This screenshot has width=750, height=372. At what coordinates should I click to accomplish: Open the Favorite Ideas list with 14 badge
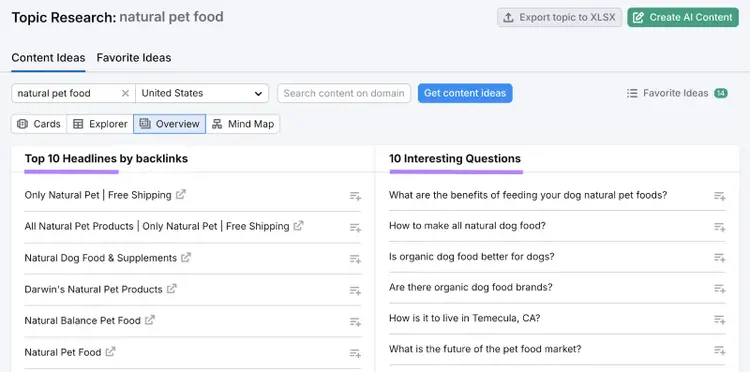[x=677, y=93]
